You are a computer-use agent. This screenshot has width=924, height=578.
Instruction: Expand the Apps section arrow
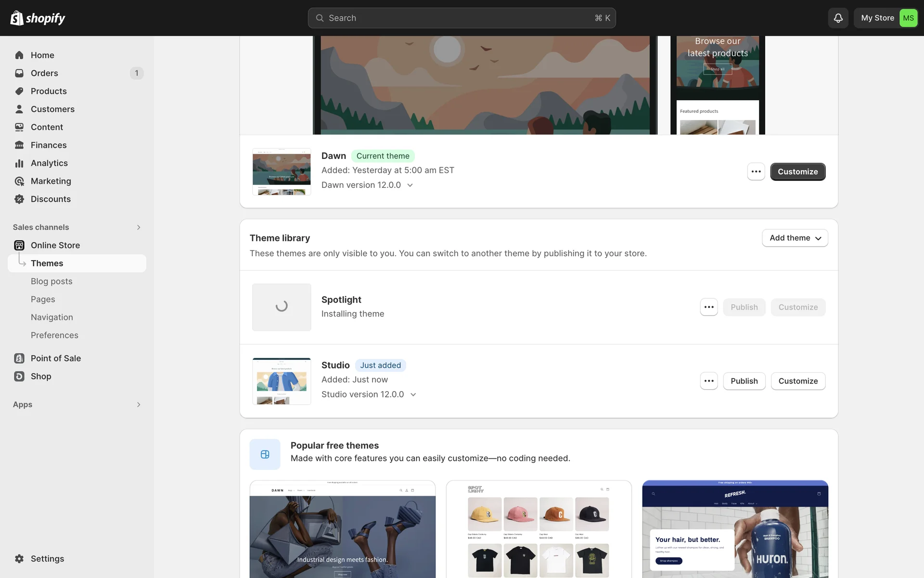tap(139, 405)
